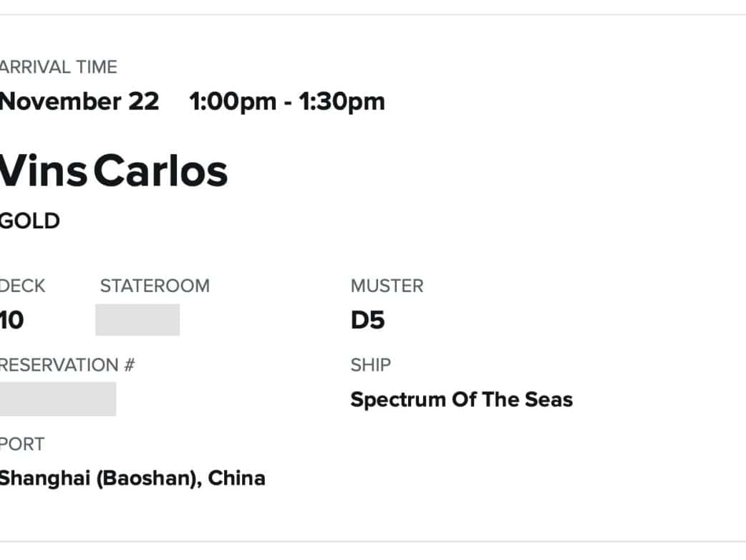Click the first name Vins

click(44, 171)
